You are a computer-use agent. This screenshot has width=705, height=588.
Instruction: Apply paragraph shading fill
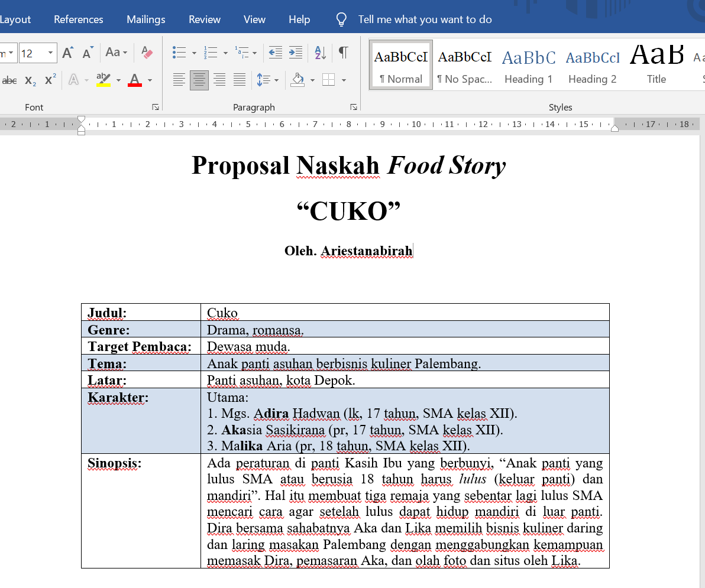(x=297, y=80)
